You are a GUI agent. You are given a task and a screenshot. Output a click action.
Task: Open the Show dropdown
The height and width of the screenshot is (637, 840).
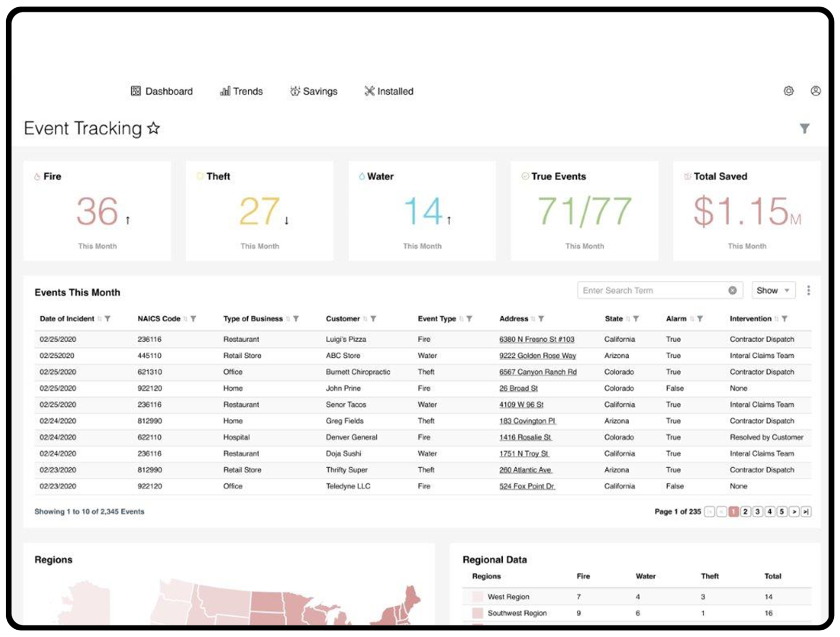[773, 290]
